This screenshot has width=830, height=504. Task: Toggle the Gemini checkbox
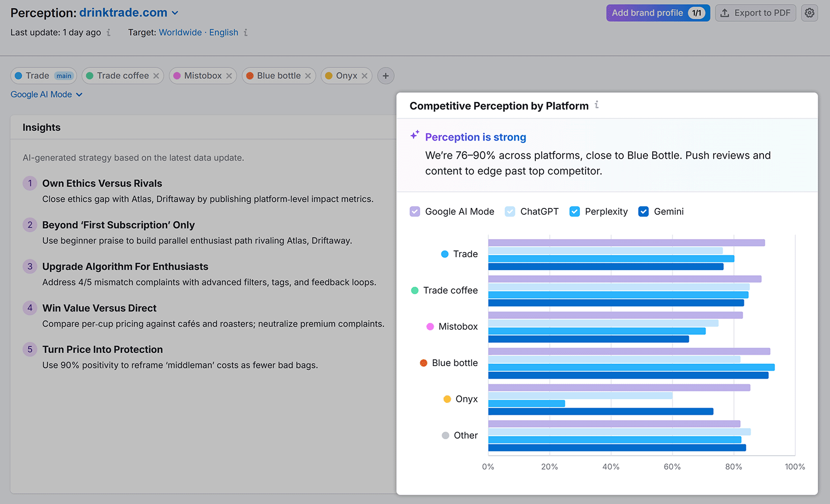pos(643,212)
